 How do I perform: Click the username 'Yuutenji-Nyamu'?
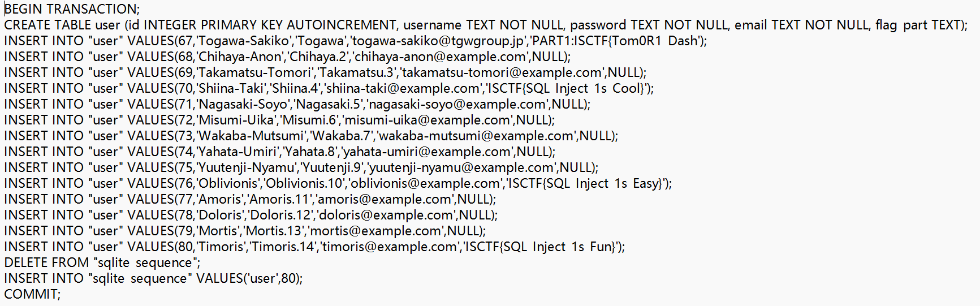(247, 167)
